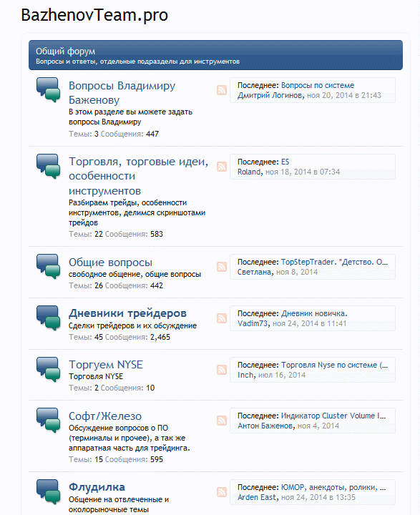Click message count 595 under Софт/Железо
Image resolution: width=420 pixels, height=515 pixels.
(x=157, y=459)
